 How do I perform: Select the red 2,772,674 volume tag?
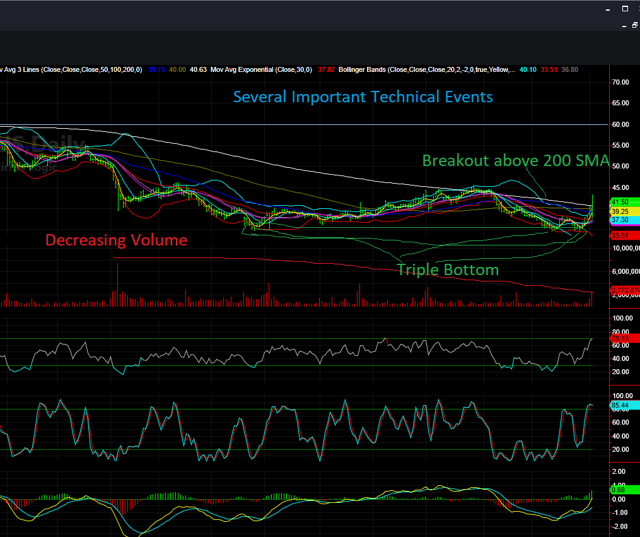click(625, 291)
